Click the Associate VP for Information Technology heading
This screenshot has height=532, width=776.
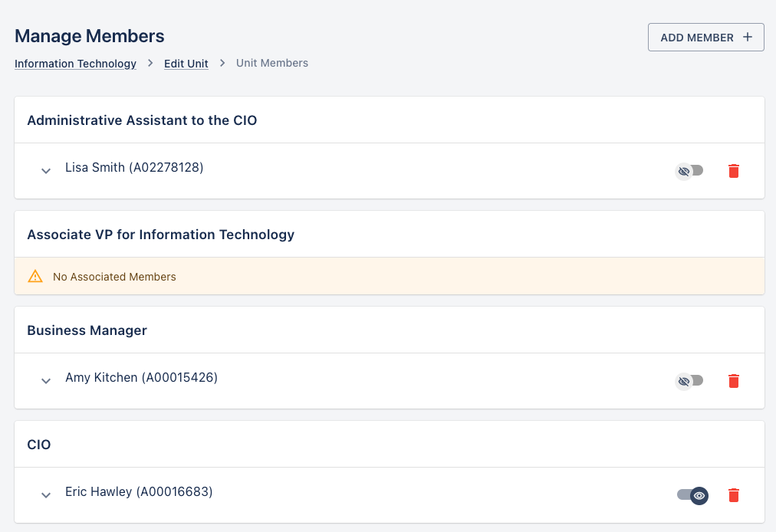coord(160,235)
